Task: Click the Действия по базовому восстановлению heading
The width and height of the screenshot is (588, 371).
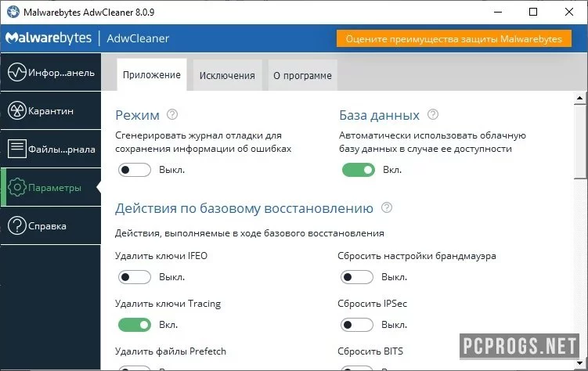Action: pyautogui.click(x=244, y=208)
